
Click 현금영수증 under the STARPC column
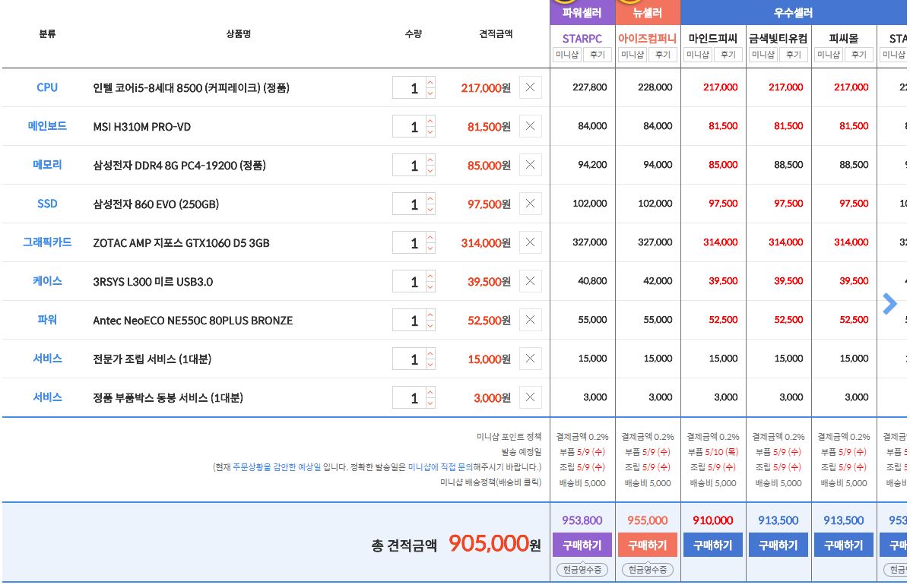pos(582,570)
